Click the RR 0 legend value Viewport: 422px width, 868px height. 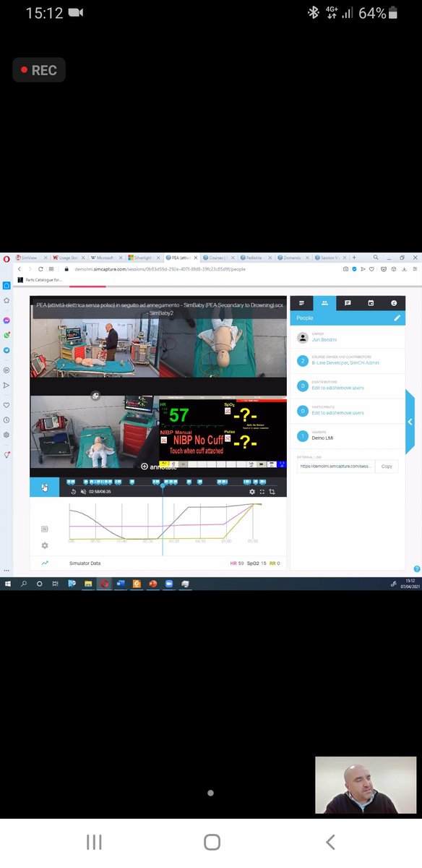(275, 563)
